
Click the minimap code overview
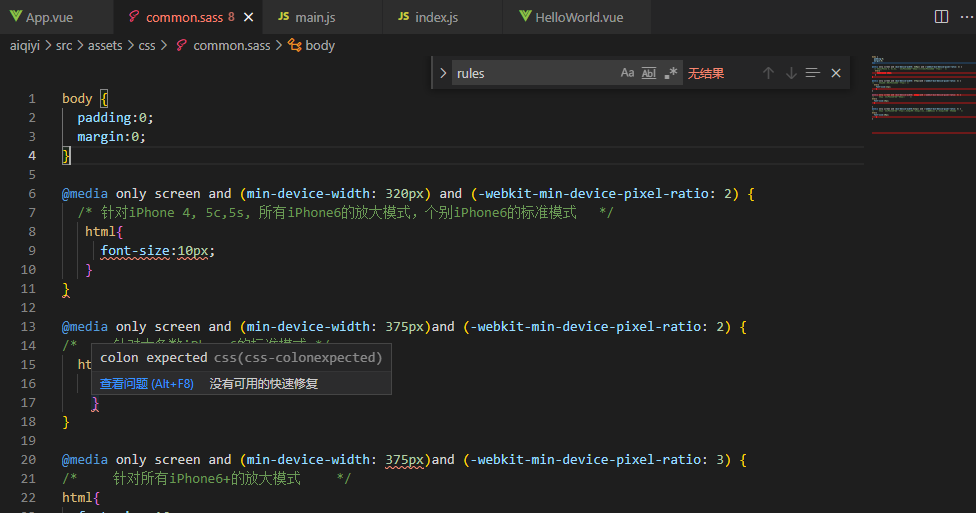[923, 93]
